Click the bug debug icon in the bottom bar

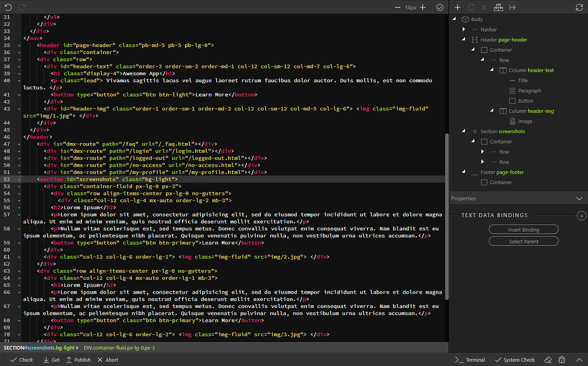[562, 360]
